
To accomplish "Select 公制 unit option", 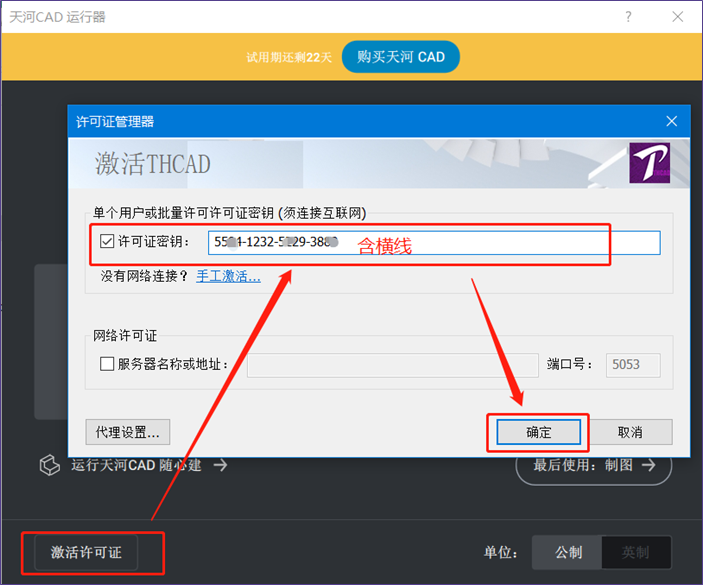I will (x=568, y=552).
